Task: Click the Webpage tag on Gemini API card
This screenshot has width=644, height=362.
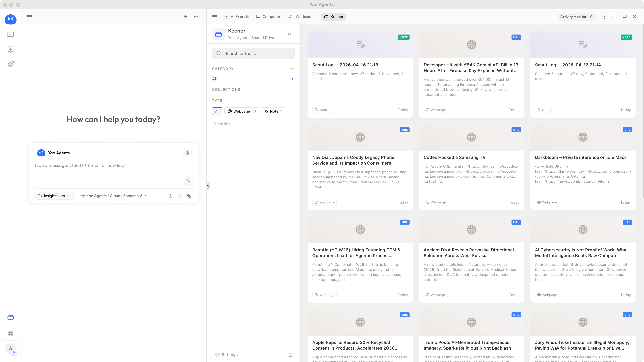Action: tap(436, 110)
